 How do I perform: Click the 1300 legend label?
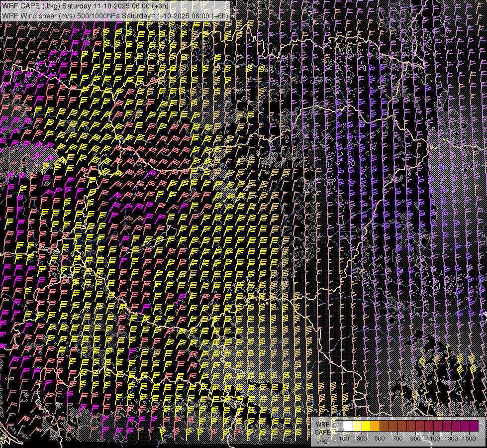(451, 439)
